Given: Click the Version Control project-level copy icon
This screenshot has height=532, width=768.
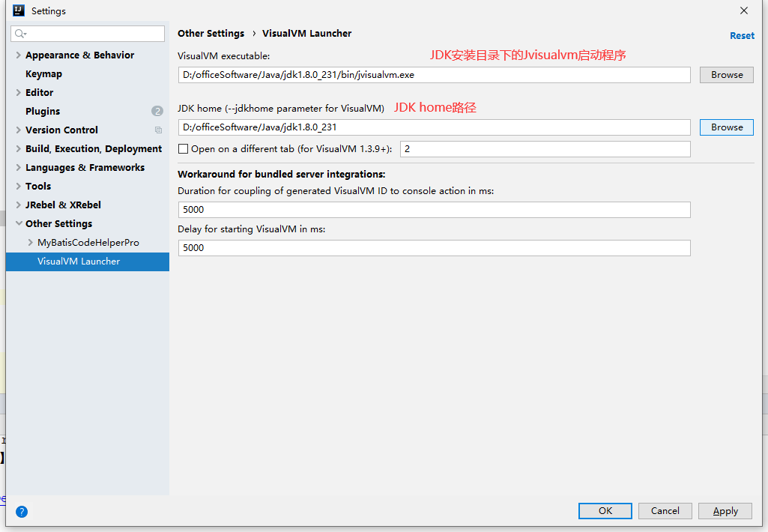Looking at the screenshot, I should tap(158, 130).
